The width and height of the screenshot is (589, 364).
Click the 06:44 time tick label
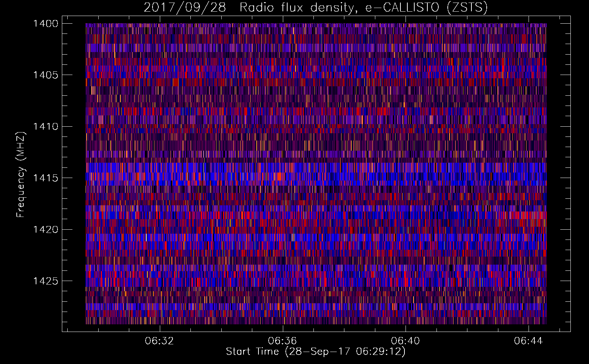pyautogui.click(x=528, y=341)
